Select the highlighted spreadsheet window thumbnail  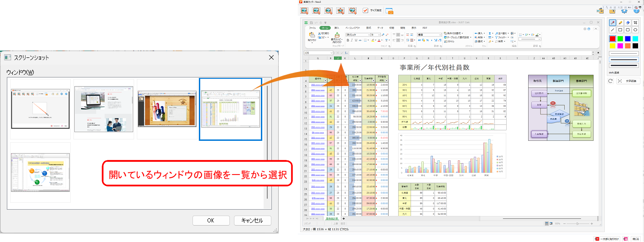(231, 108)
